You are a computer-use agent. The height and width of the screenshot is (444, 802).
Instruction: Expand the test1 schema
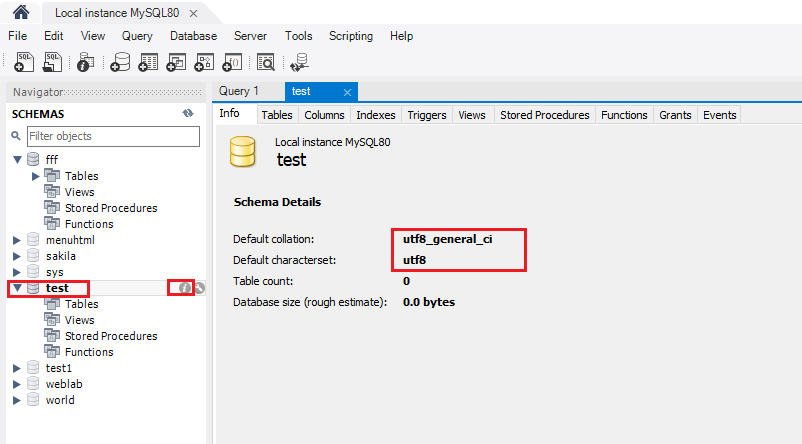17,368
